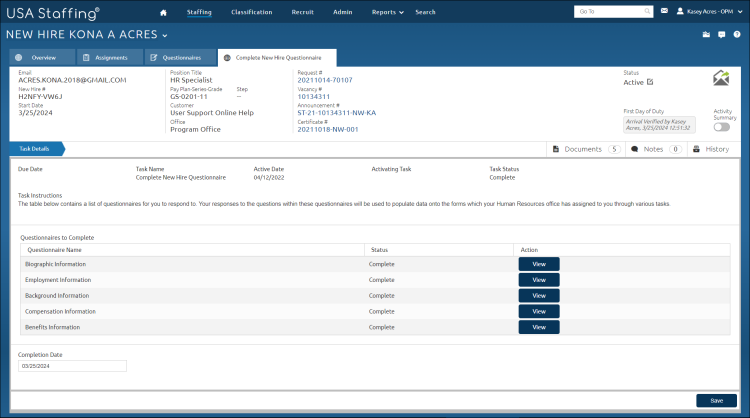Switch to the Overview tab
The image size is (750, 418).
43,57
